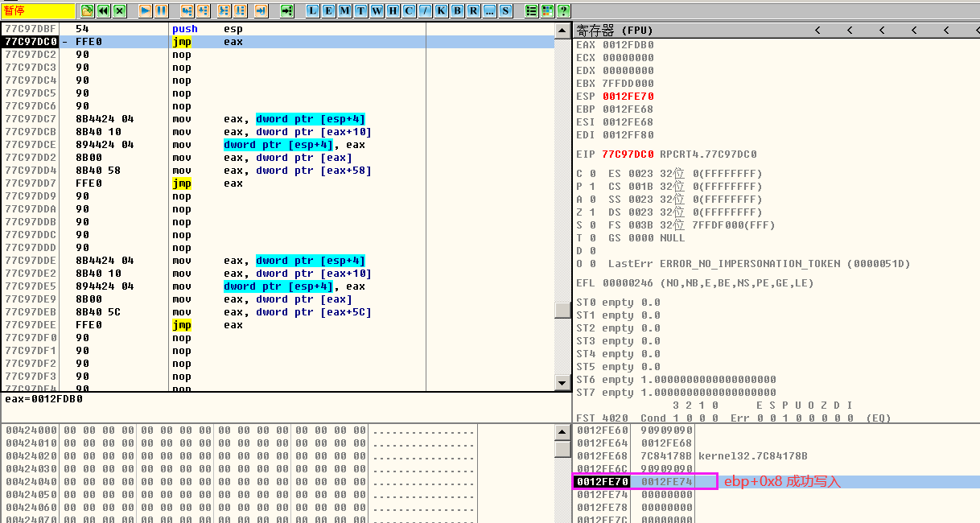
Task: Close the debugged program with the X icon
Action: [x=119, y=10]
